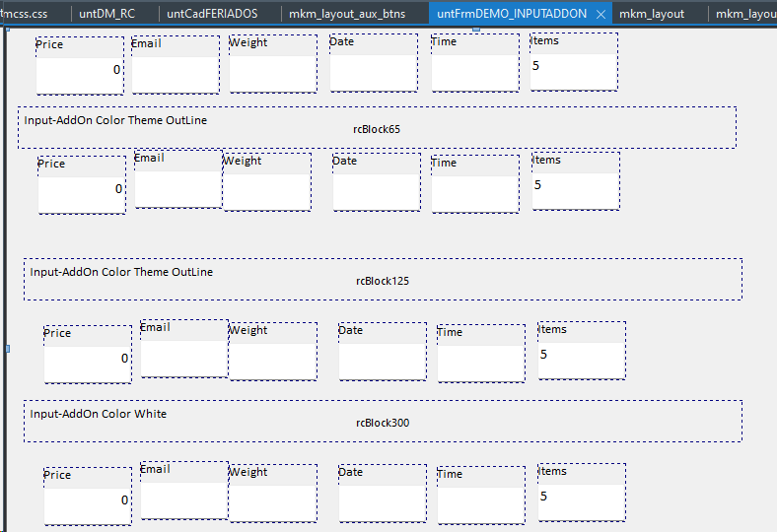This screenshot has height=532, width=777.
Task: Close the untFrmDEMO_INPUTADDON tab
Action: point(600,15)
